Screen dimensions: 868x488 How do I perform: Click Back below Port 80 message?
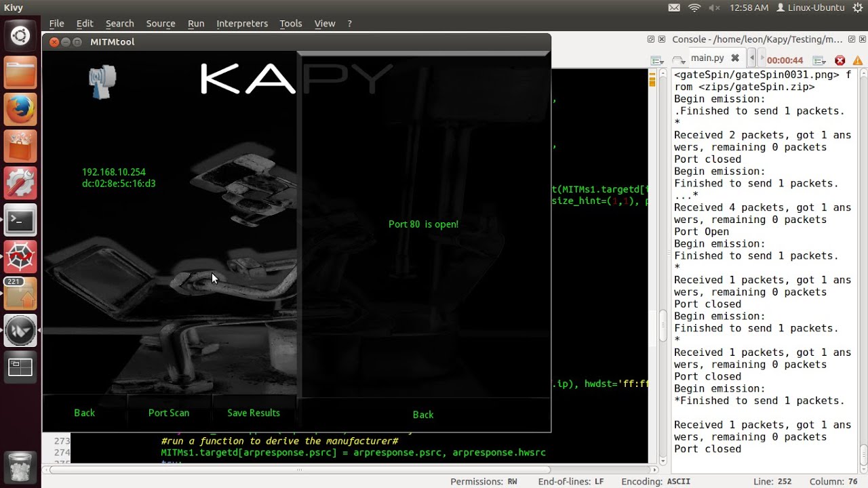(x=423, y=415)
